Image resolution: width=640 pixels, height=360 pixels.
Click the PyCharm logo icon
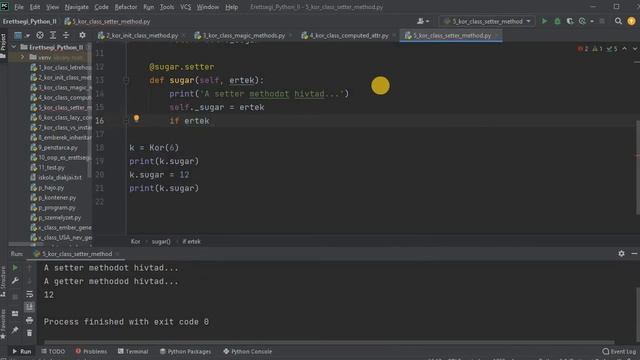(x=4, y=7)
